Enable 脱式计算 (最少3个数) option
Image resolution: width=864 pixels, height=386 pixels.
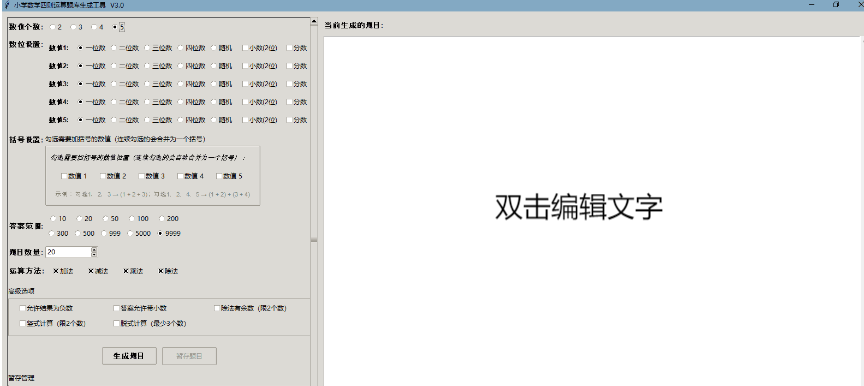[x=116, y=323]
